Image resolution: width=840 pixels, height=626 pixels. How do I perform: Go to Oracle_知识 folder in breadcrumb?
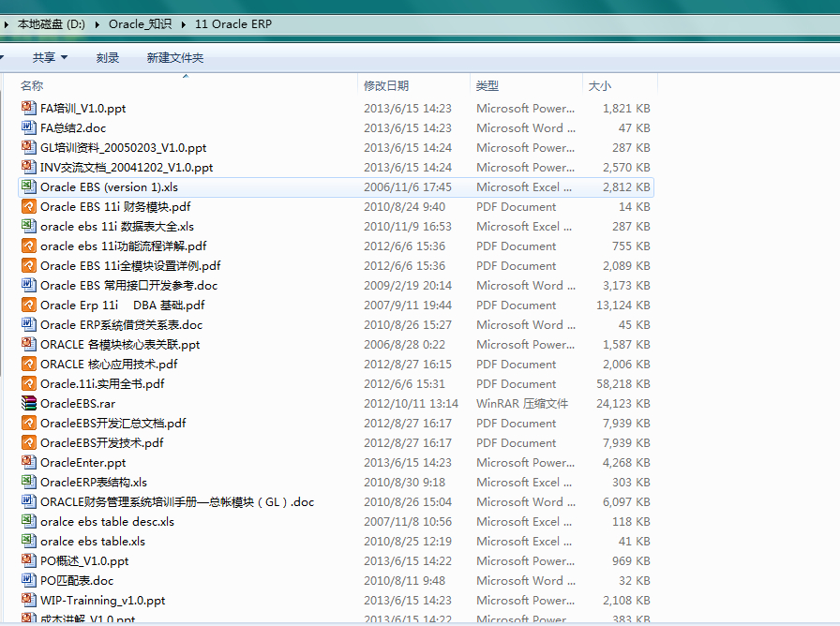pos(140,24)
